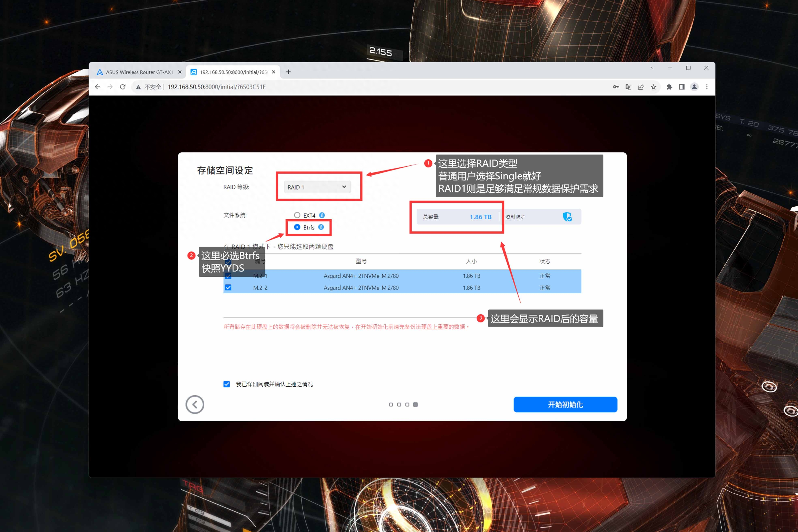Screen dimensions: 798x532
Task: Switch to ASUS Wireless Router GT-AX tab
Action: click(x=139, y=72)
